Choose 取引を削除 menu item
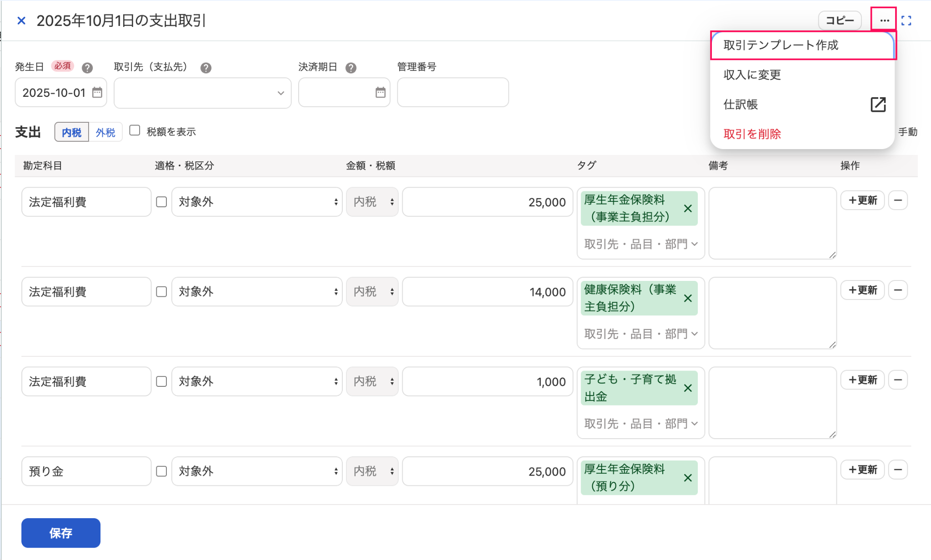Viewport: 931px width, 560px height. pos(803,134)
